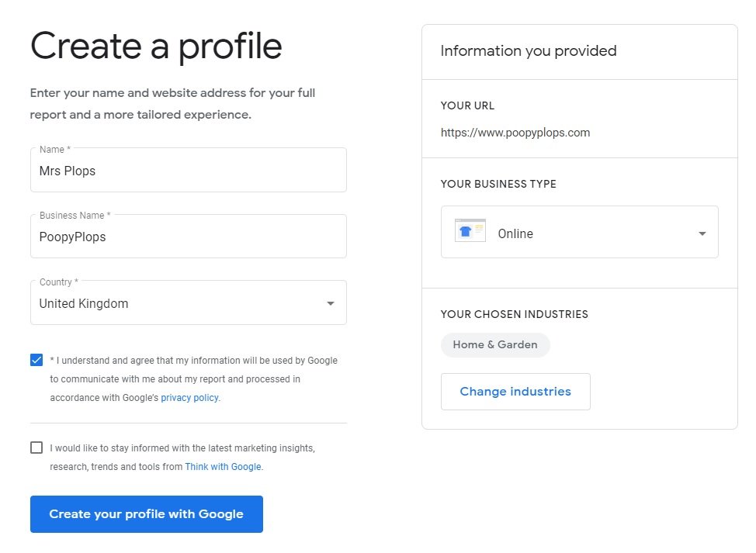Focus the Name field containing Mrs Plops
Screen dimensions: 756x553
tap(188, 171)
